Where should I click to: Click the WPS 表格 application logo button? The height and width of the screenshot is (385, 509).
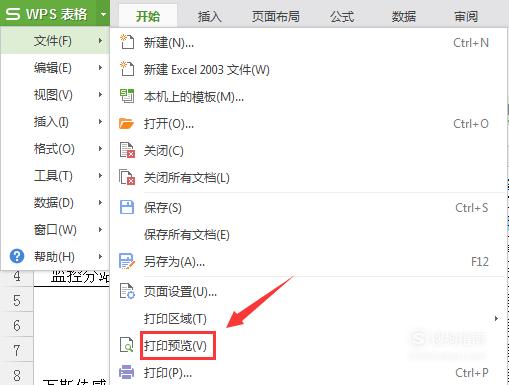[47, 14]
